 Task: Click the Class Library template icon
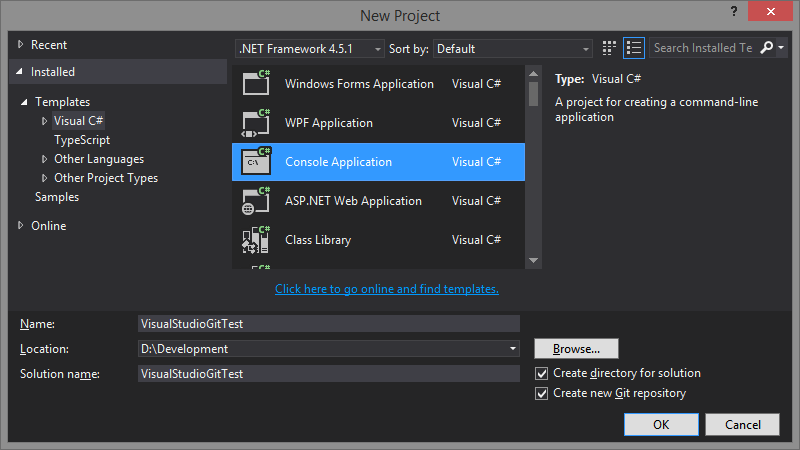click(x=256, y=240)
